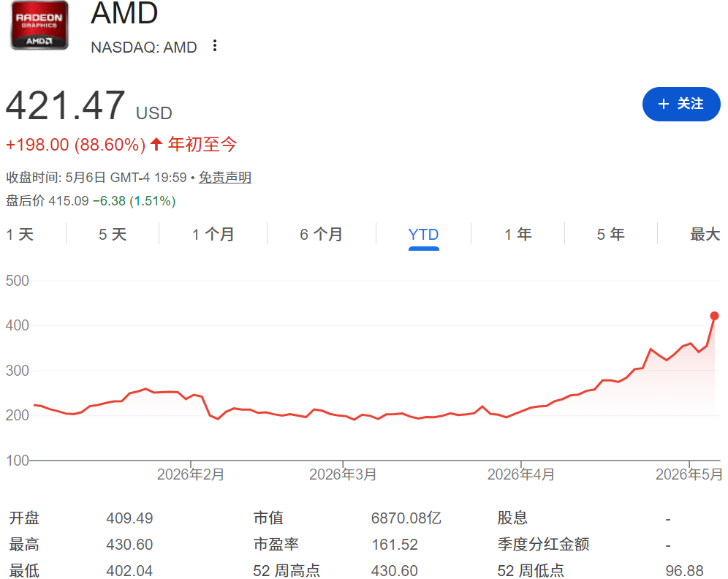Click the 2026年3月 axis label
Viewport: 728px width, 579px height.
pos(343,474)
